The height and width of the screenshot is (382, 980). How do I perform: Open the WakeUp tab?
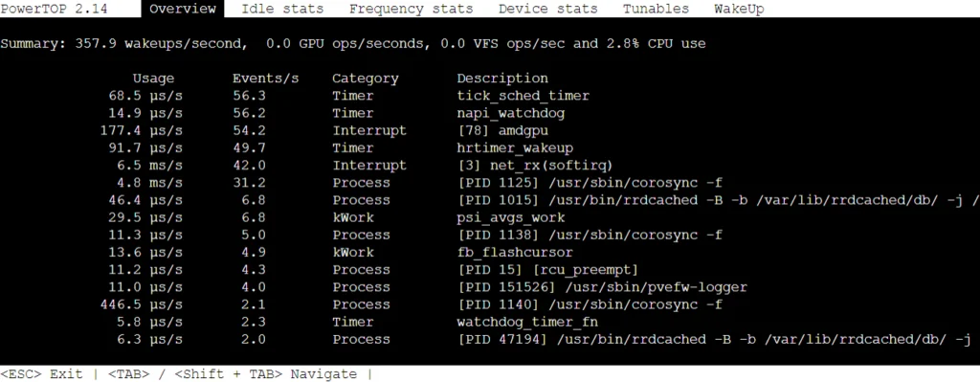click(x=739, y=9)
